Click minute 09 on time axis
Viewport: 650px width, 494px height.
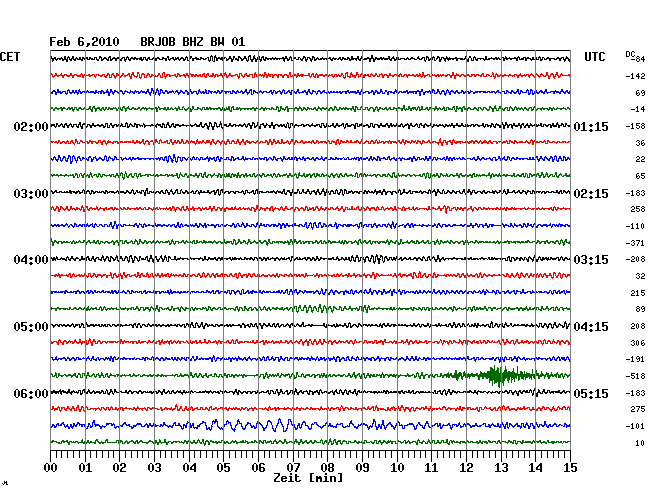[362, 468]
